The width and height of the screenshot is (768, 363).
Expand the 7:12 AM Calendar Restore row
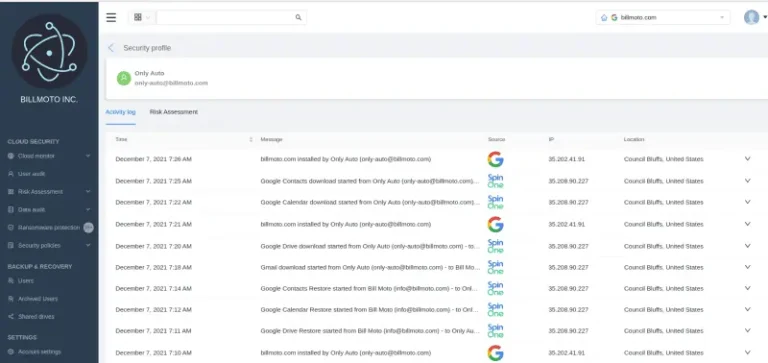[x=747, y=309]
